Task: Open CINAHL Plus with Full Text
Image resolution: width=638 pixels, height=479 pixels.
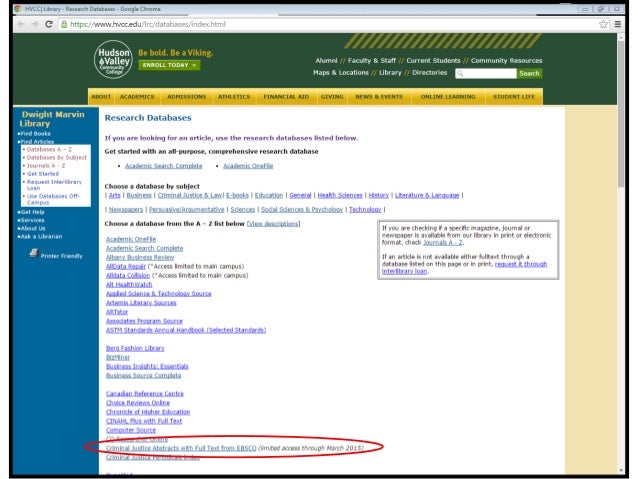Action: pos(144,421)
